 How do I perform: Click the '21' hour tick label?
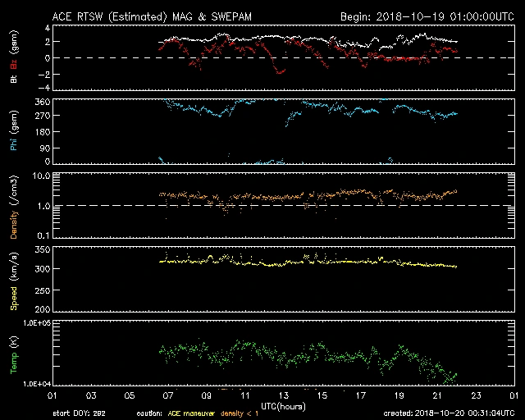point(437,396)
